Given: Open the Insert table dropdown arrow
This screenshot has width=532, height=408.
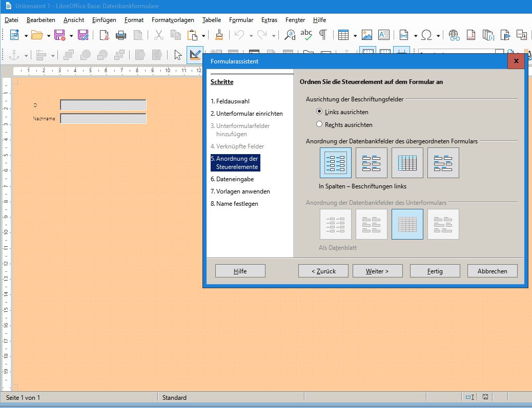Looking at the screenshot, I should click(x=355, y=36).
